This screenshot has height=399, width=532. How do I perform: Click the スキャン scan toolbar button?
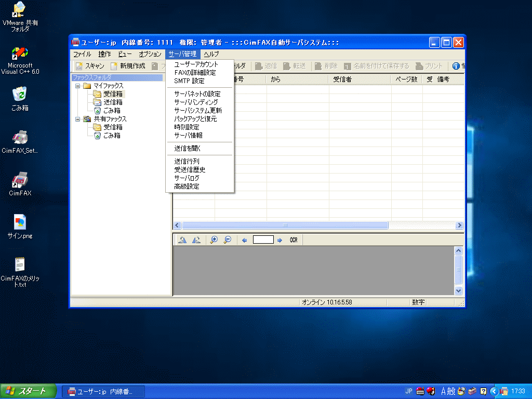90,66
